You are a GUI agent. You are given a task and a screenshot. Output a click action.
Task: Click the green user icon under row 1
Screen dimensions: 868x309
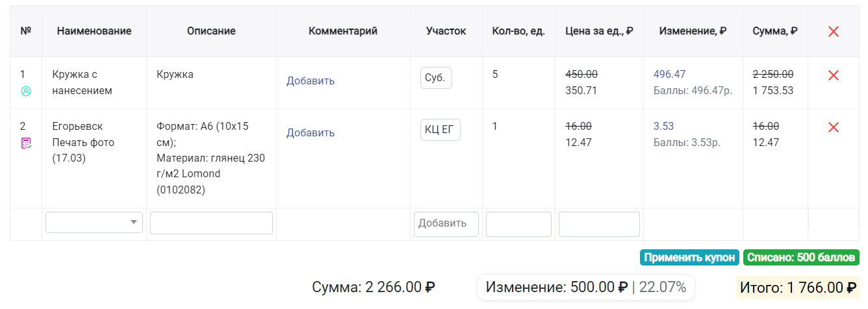pos(26,91)
